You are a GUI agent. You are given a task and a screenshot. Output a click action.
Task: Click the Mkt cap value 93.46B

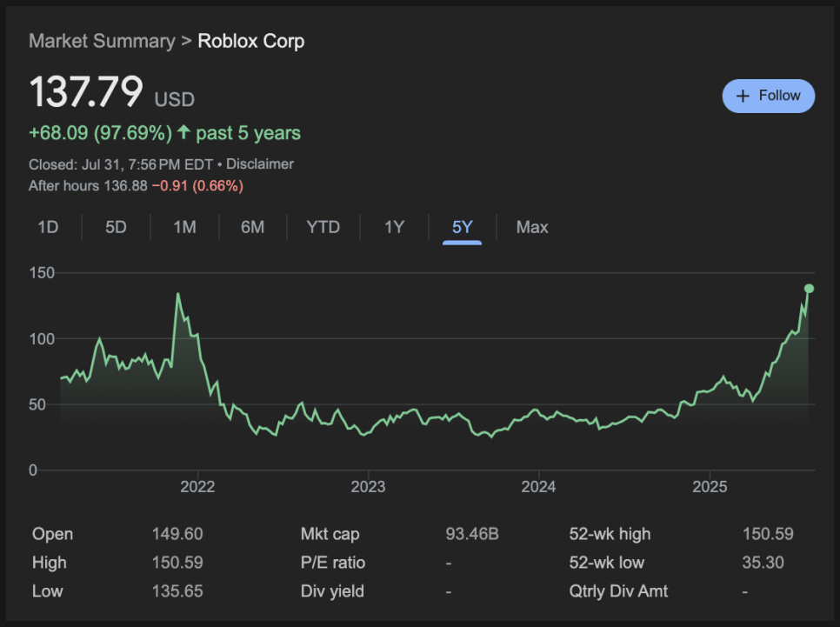click(x=472, y=534)
